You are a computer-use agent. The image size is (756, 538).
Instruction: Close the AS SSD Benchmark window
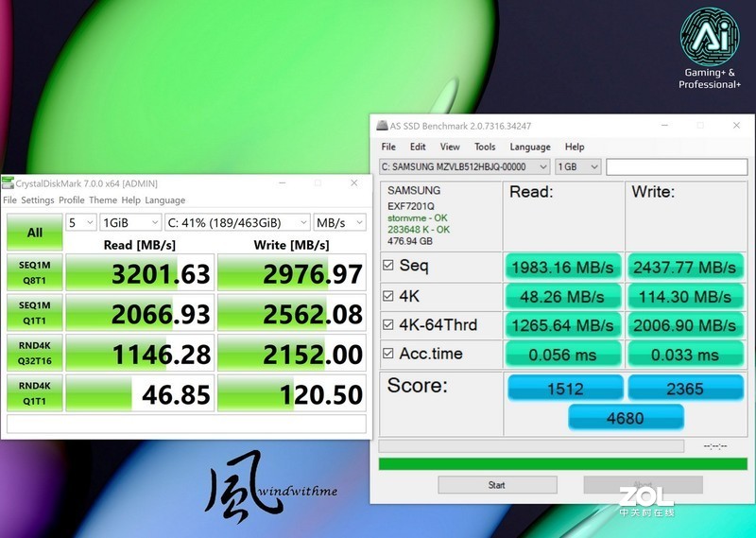pos(736,126)
